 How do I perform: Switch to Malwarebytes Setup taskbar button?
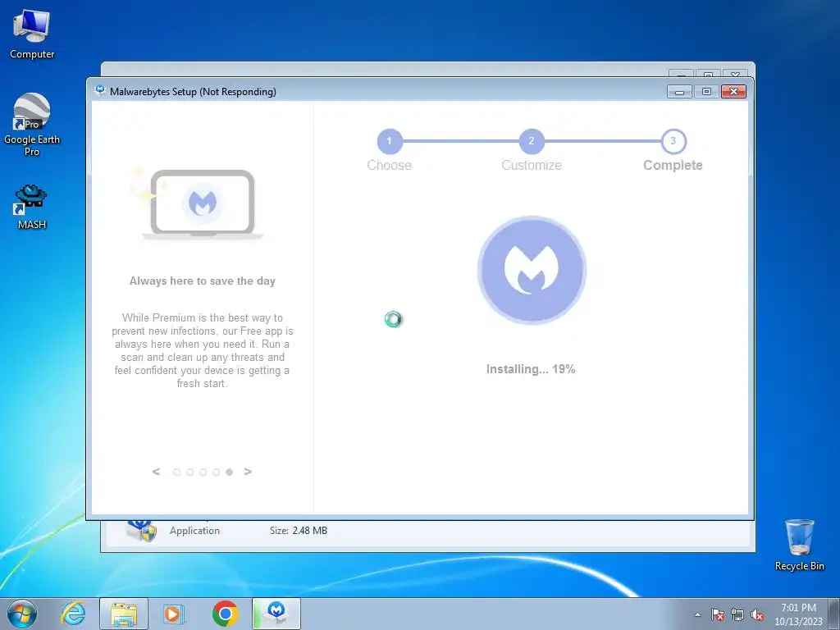pyautogui.click(x=276, y=614)
